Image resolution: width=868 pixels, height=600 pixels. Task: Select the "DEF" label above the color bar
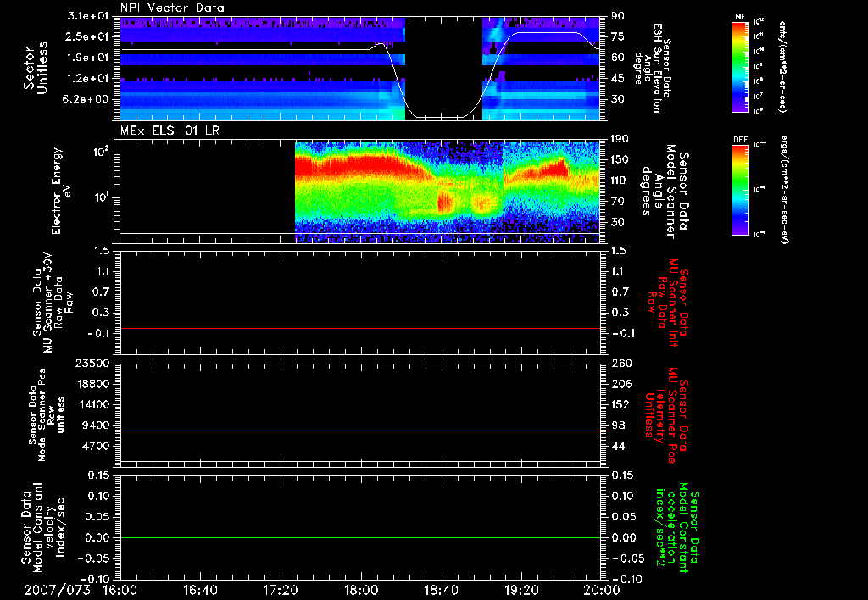pos(741,140)
